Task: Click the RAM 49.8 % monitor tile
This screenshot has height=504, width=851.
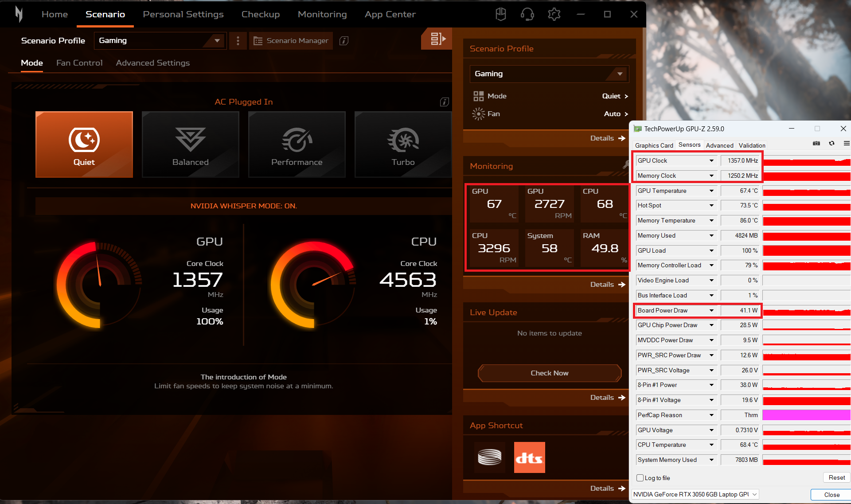Action: coord(605,248)
